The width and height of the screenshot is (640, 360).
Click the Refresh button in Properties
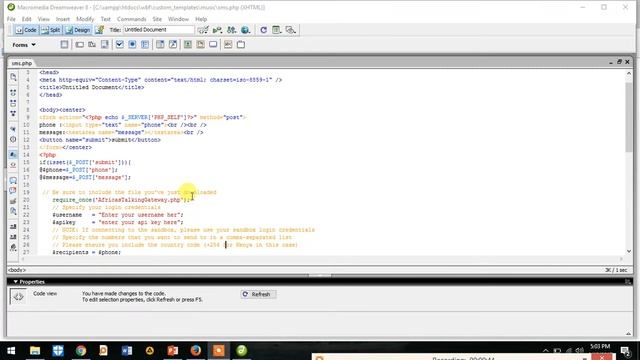pyautogui.click(x=258, y=294)
